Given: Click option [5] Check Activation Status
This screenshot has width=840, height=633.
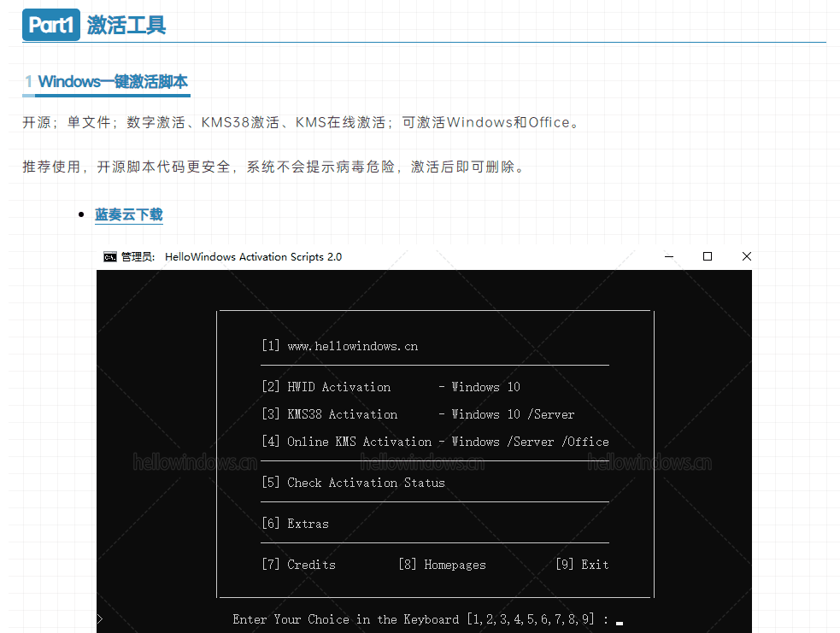Looking at the screenshot, I should coord(353,483).
